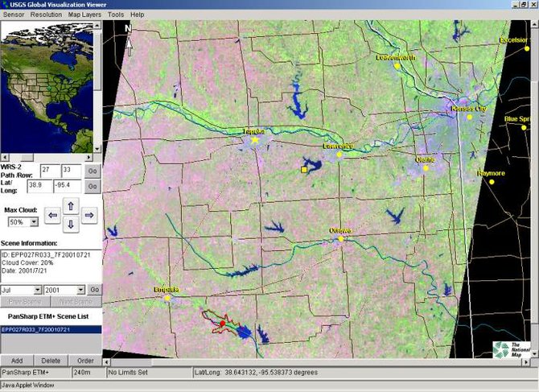Click the North America overview globe thumbnail

click(47, 88)
